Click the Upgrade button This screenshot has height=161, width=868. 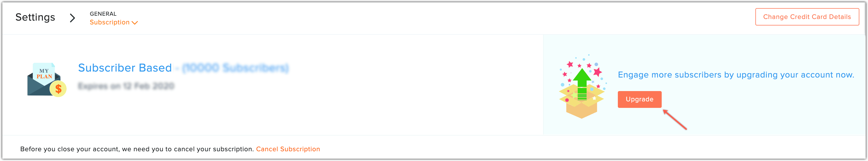pos(639,99)
